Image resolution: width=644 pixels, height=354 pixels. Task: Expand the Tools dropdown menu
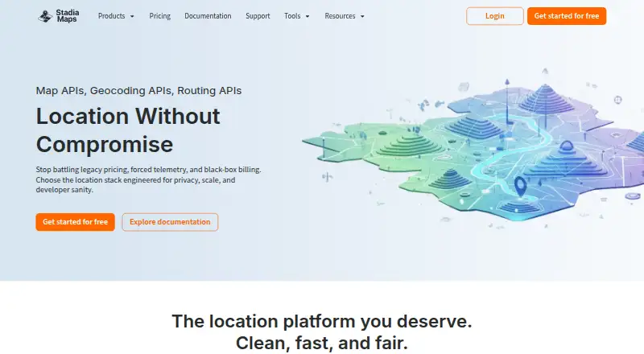click(x=296, y=16)
